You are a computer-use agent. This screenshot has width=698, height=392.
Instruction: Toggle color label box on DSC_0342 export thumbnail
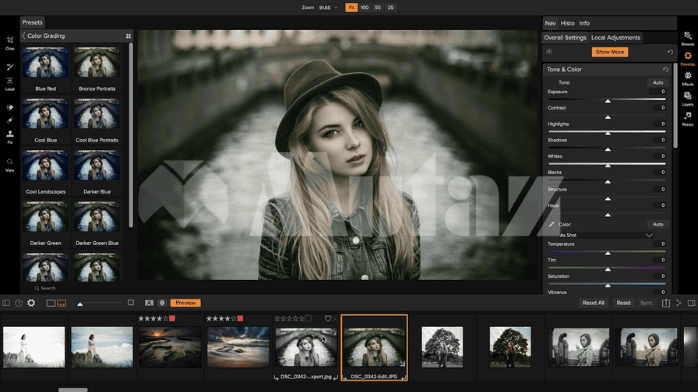point(308,318)
